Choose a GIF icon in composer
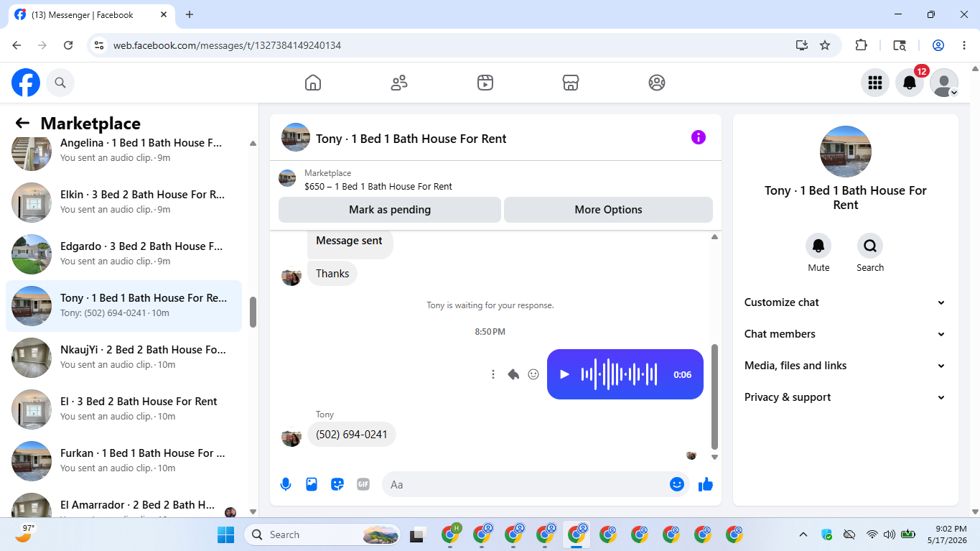 coord(363,484)
